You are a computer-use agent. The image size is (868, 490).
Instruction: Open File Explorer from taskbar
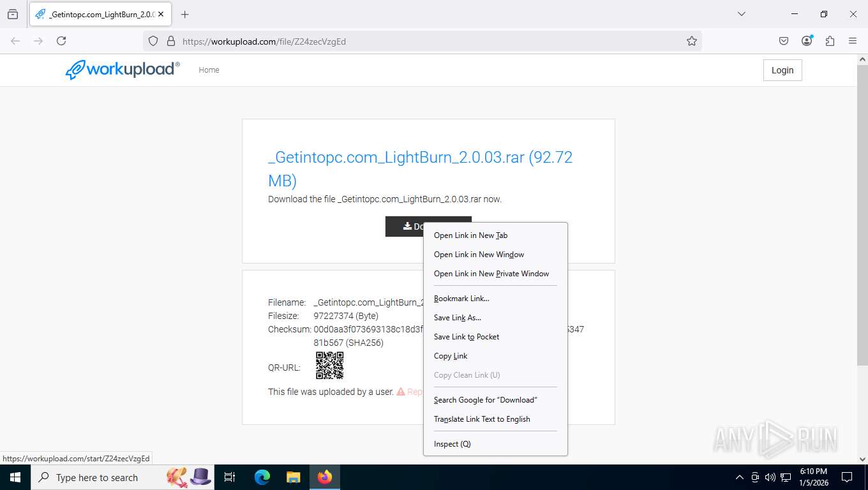tap(293, 477)
